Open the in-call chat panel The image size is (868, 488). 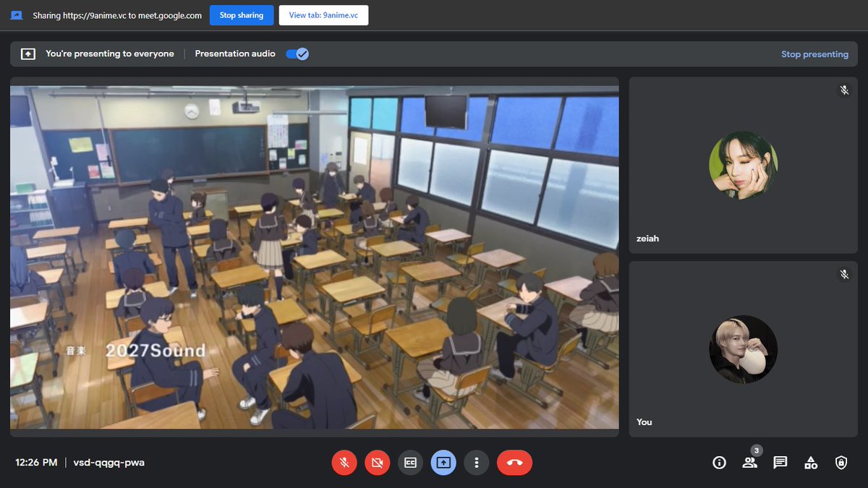tap(780, 463)
